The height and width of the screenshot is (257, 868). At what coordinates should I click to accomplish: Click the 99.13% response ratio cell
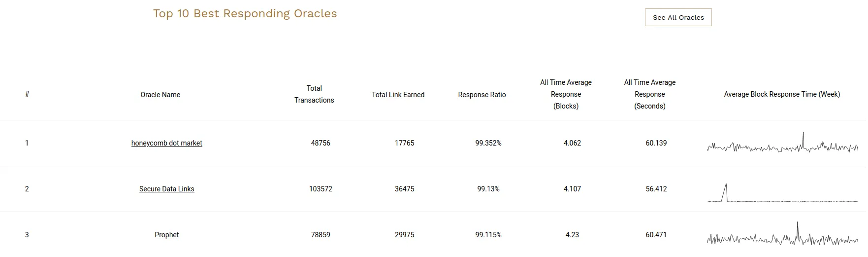(x=488, y=189)
